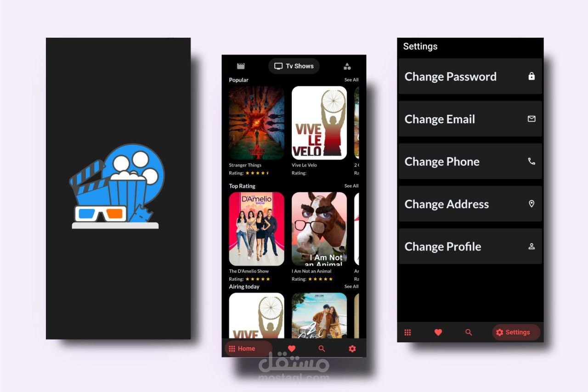This screenshot has height=392, width=588.
Task: Click the Stranger Things star rating
Action: point(257,173)
